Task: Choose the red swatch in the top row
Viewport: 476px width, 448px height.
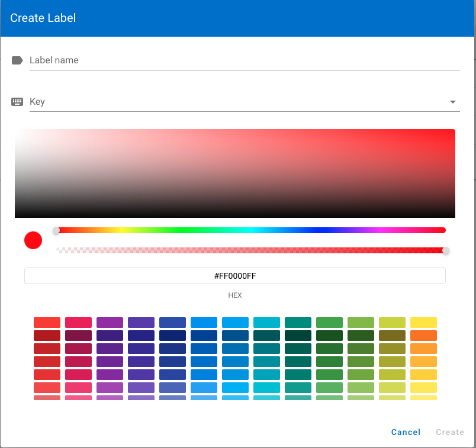Action: (47, 323)
